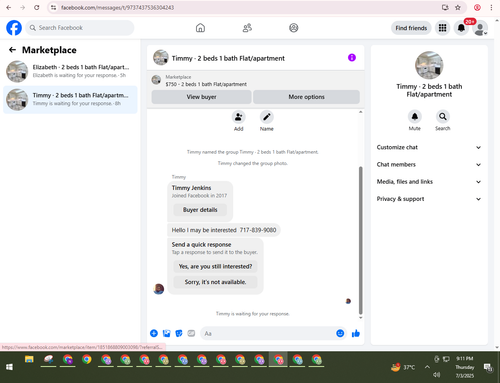Screen dimensions: 500x383
Task: Expand the Customize chat section
Action: pyautogui.click(x=429, y=147)
